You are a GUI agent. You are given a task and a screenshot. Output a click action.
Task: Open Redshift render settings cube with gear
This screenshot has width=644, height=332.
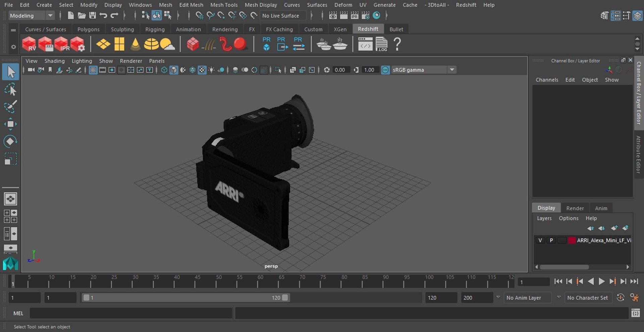[77, 44]
